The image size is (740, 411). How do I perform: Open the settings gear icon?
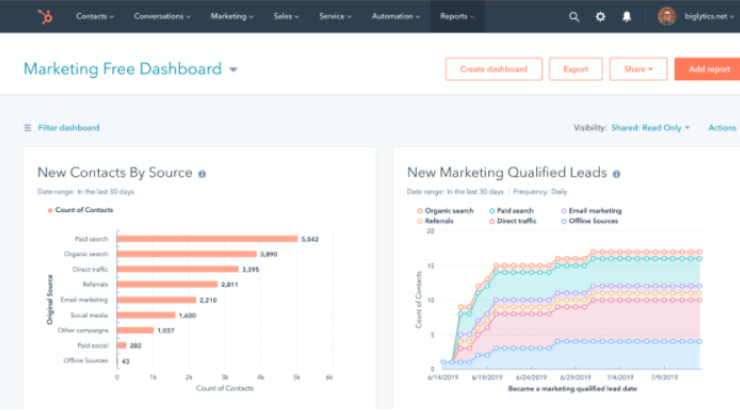point(600,17)
